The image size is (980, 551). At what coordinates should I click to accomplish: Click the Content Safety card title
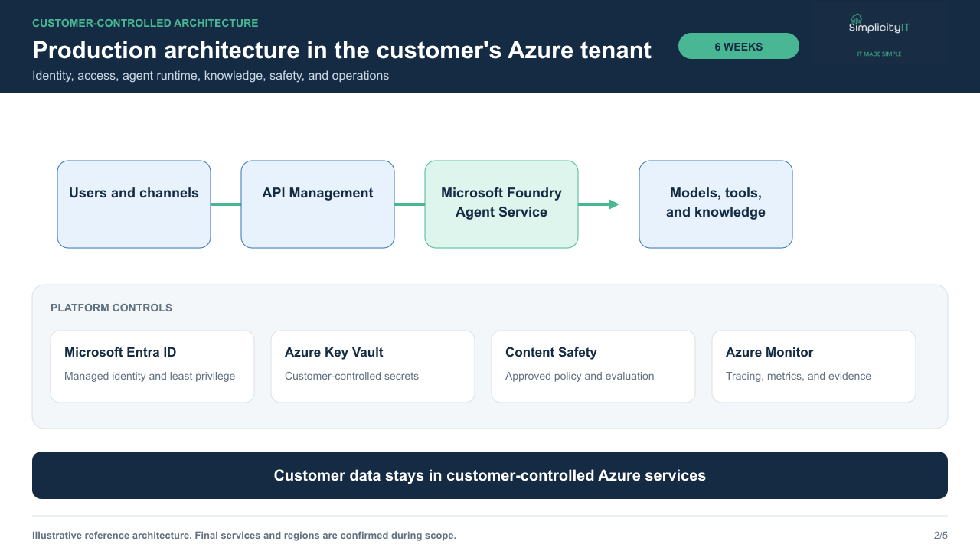[x=551, y=352]
